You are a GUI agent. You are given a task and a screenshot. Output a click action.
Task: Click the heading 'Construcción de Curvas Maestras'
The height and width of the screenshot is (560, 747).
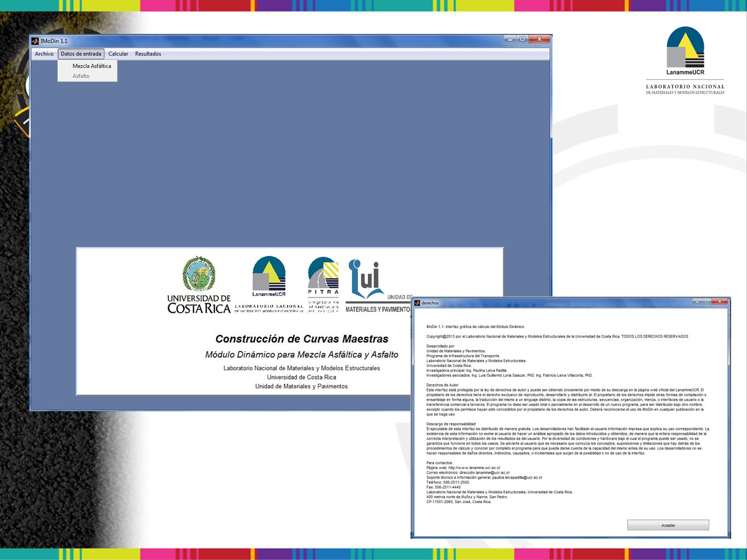pyautogui.click(x=302, y=339)
